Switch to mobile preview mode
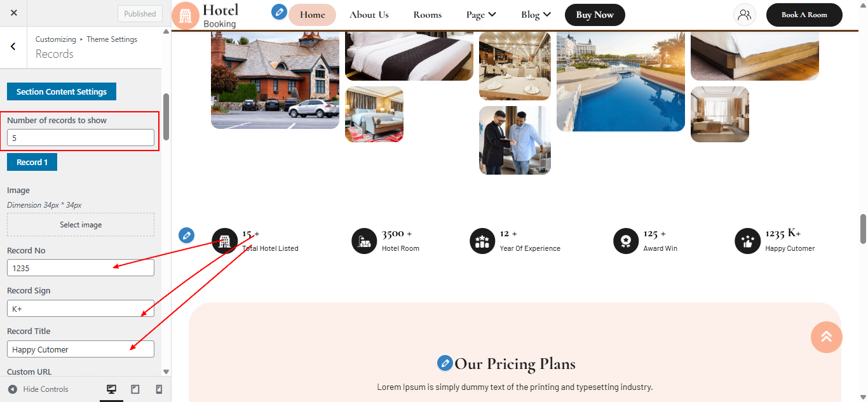Image resolution: width=868 pixels, height=402 pixels. pos(159,389)
